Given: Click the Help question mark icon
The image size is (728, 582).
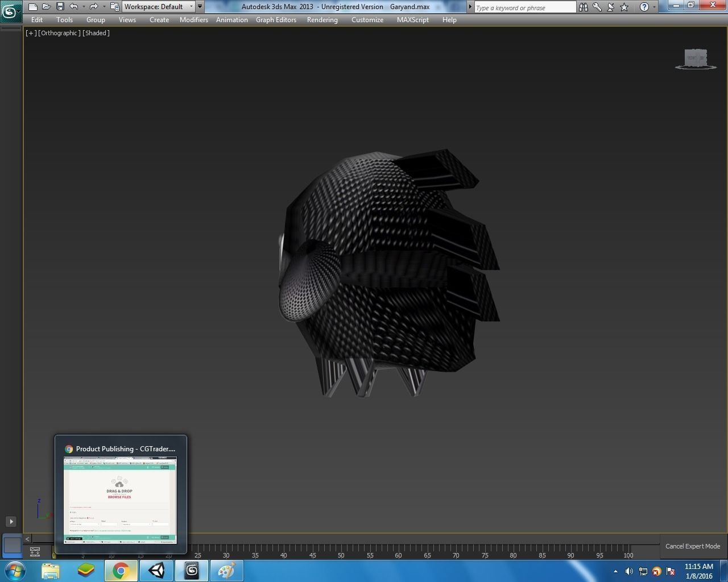Looking at the screenshot, I should pyautogui.click(x=644, y=7).
